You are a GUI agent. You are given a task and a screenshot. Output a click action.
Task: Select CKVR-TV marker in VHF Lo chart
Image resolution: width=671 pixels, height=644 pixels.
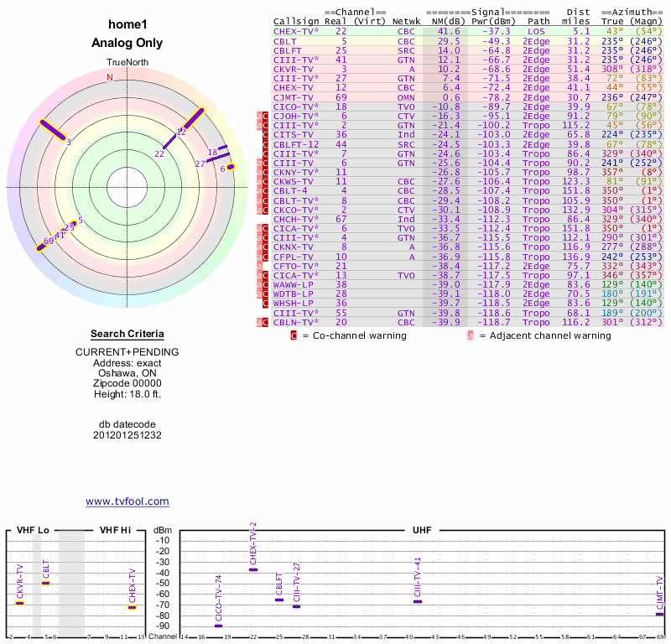pyautogui.click(x=20, y=603)
